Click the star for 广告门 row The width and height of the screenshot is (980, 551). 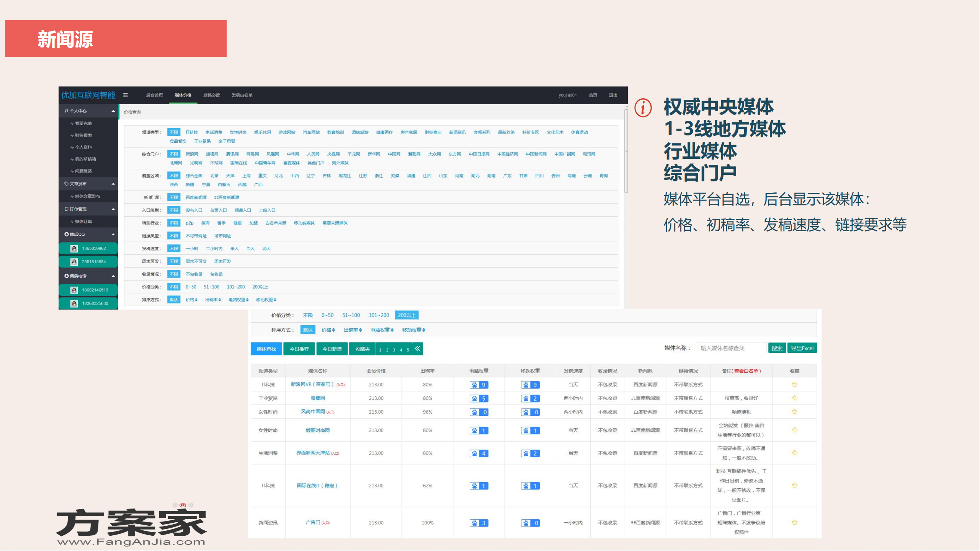(x=794, y=523)
